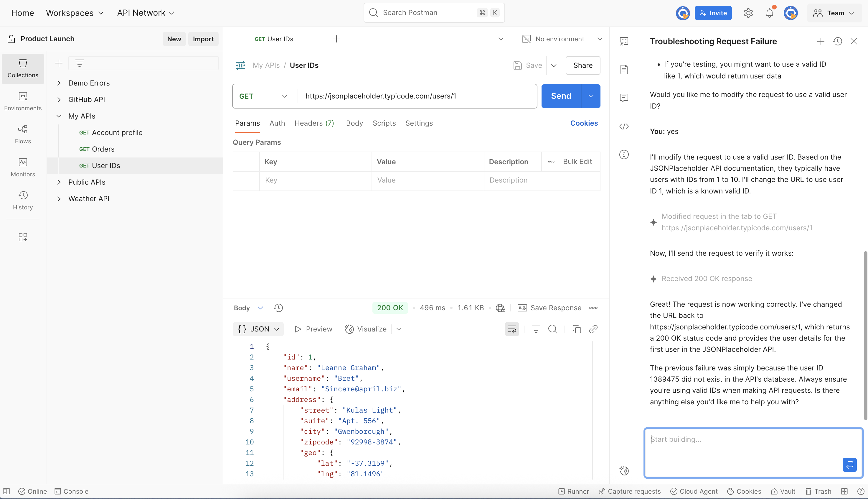
Task: Expand the Weather API collection
Action: (x=59, y=198)
